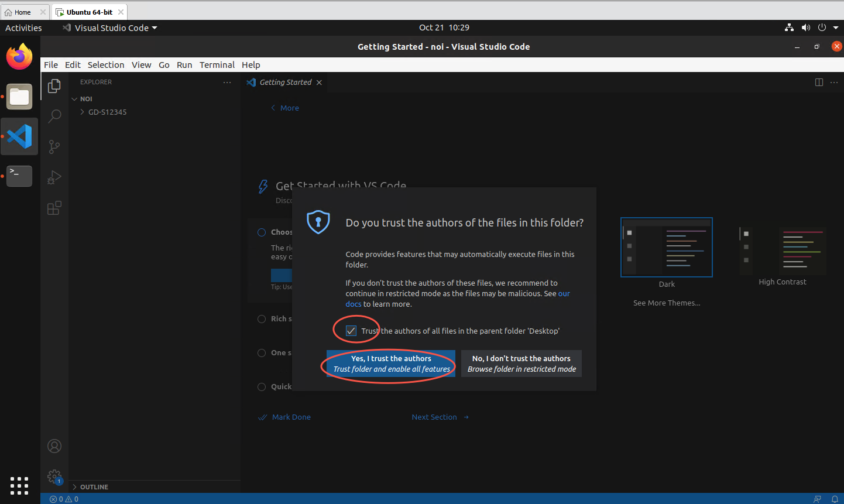The width and height of the screenshot is (844, 504).
Task: Expand the Outline panel
Action: 94,487
